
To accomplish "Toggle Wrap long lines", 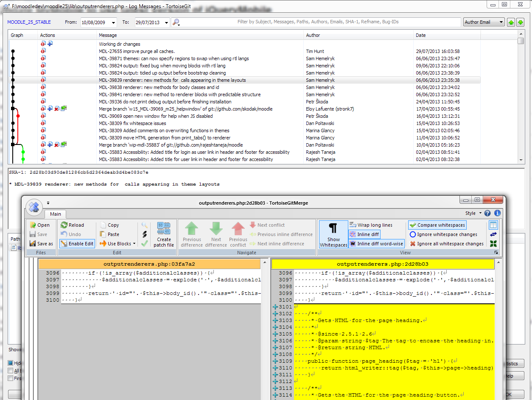I will (x=371, y=225).
